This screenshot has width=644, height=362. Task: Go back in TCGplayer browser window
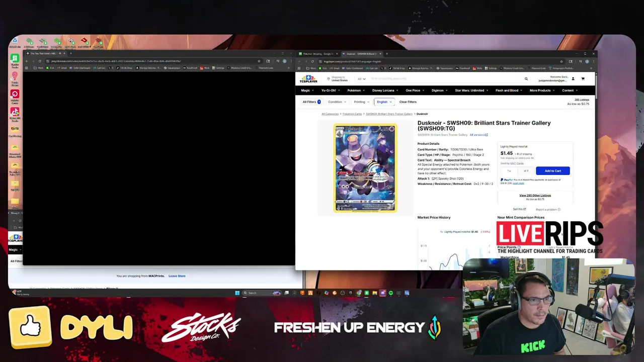pos(299,61)
